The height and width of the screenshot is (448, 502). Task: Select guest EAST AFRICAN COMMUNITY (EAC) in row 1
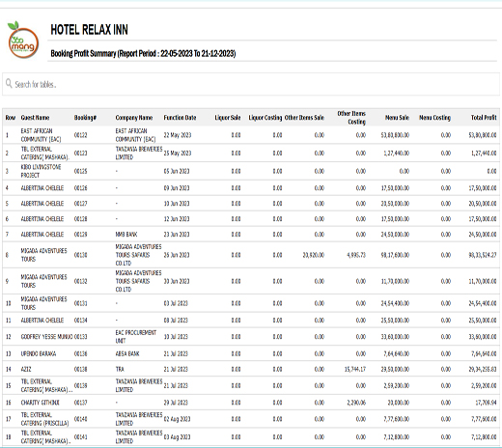(41, 135)
